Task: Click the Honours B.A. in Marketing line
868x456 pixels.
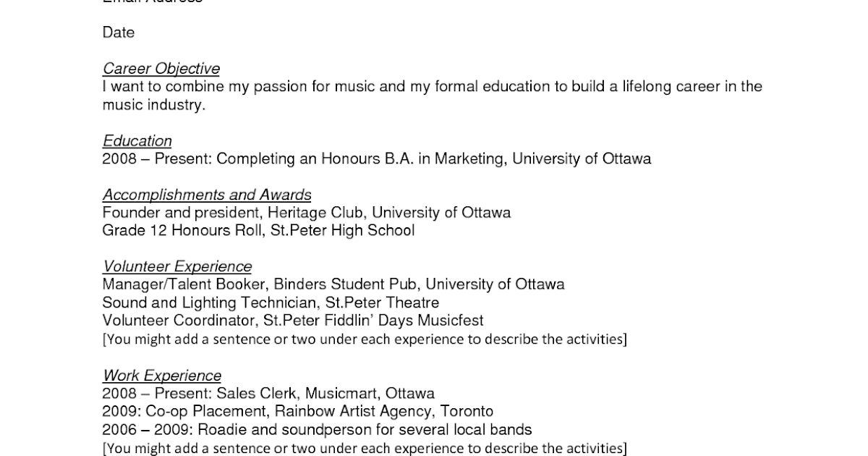Action: pyautogui.click(x=376, y=159)
